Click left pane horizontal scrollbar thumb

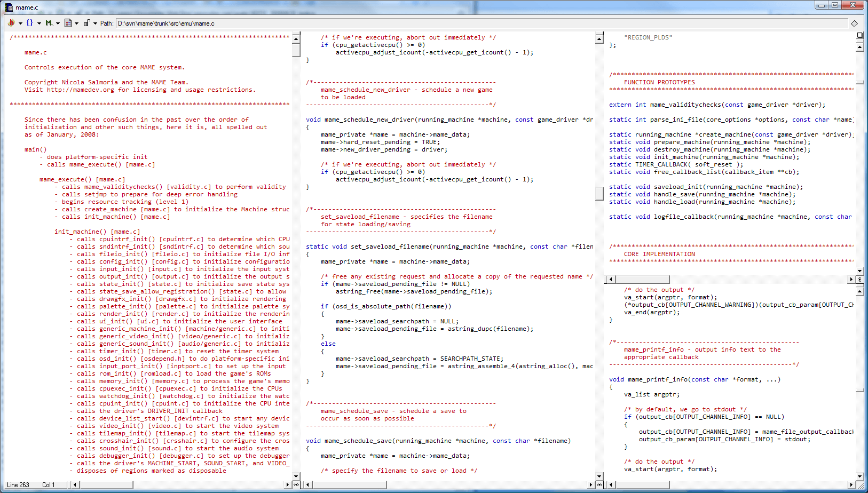point(107,484)
